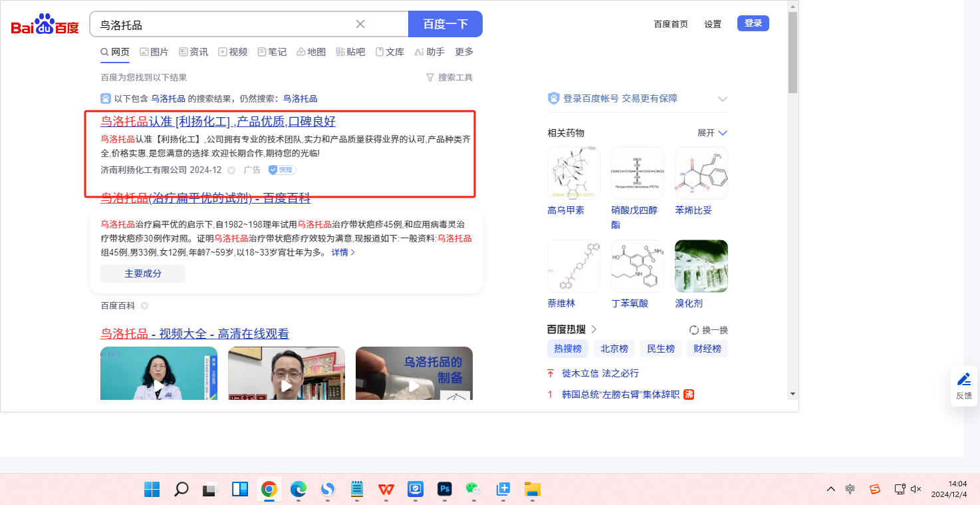Select the 北京榜 hot search tab

click(614, 349)
